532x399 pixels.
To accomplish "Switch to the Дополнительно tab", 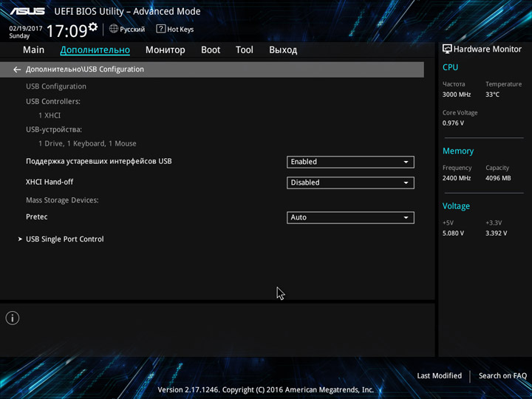I will [x=95, y=50].
